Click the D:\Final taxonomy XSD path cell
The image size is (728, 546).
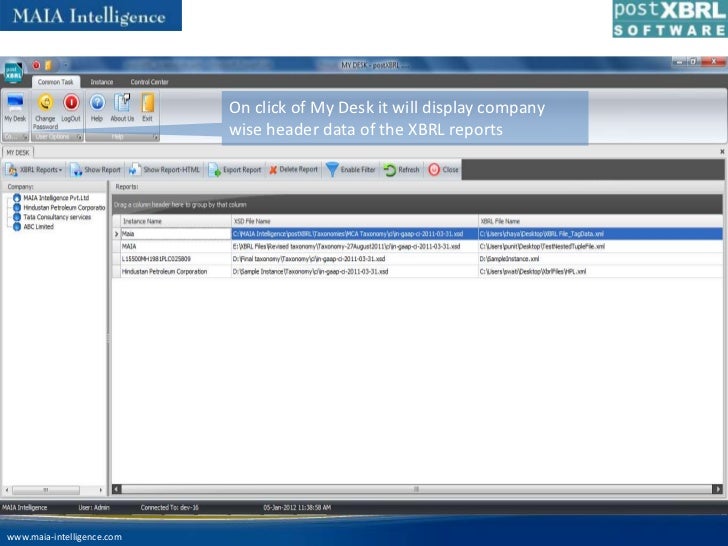(x=355, y=259)
